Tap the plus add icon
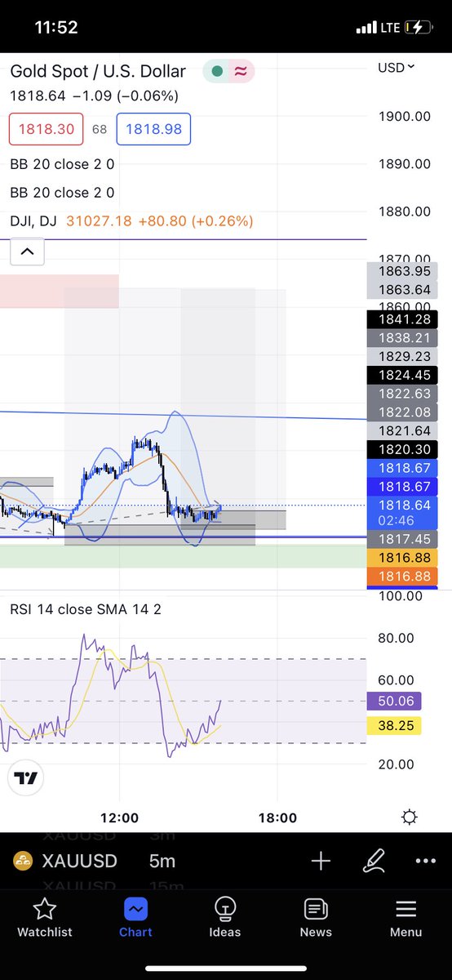The image size is (452, 980). (x=321, y=861)
